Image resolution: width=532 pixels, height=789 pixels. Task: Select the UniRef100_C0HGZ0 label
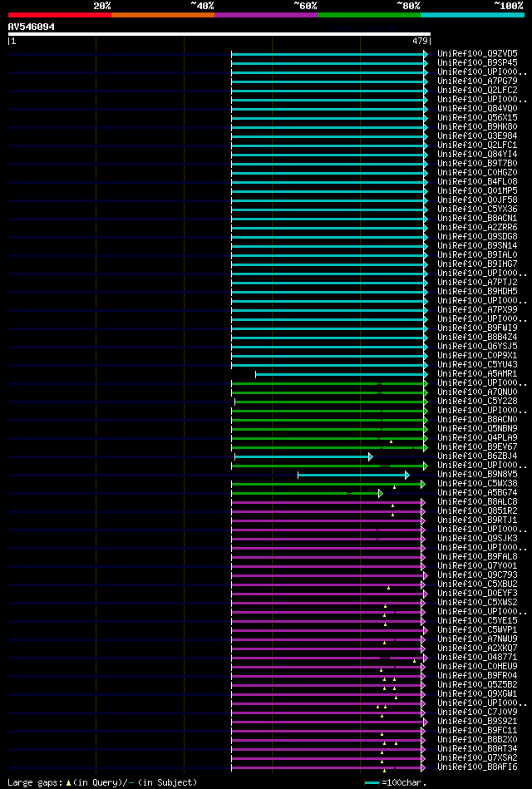[x=478, y=173]
